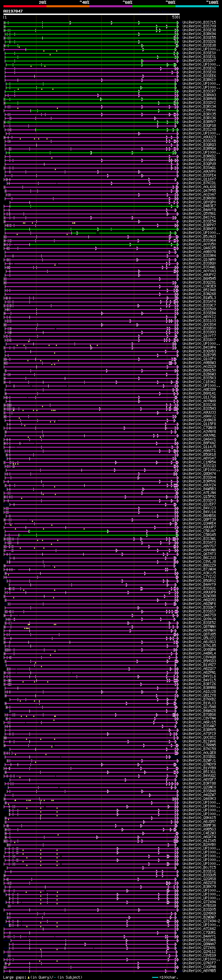222x980 pixels.
Task: Select the query label AU197047
Action: pyautogui.click(x=13, y=11)
